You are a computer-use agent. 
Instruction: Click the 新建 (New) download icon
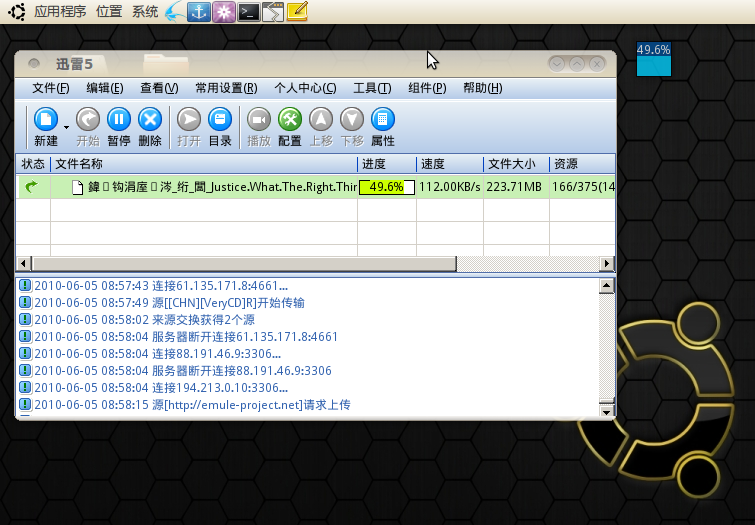(x=46, y=120)
